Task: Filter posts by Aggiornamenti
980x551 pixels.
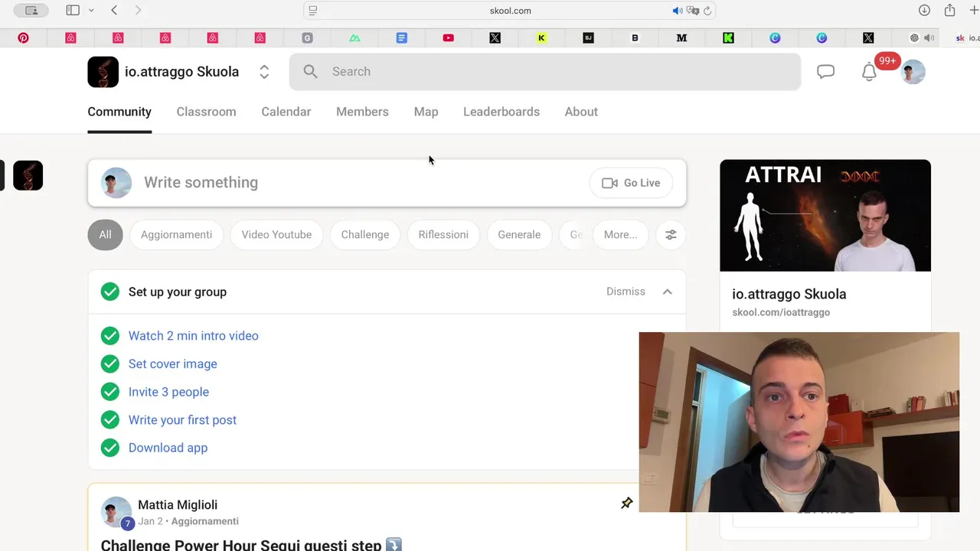Action: coord(176,235)
